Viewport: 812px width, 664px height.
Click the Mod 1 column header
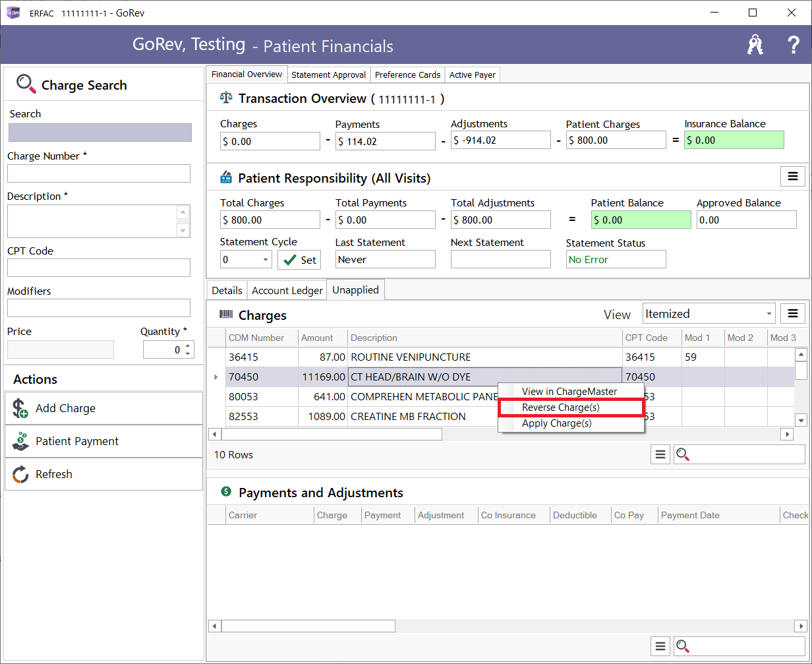[703, 338]
